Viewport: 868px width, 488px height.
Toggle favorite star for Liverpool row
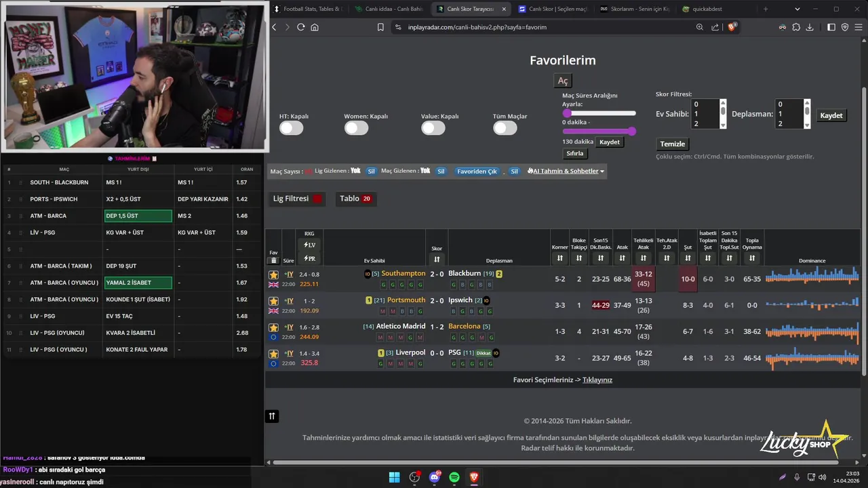[x=274, y=354]
